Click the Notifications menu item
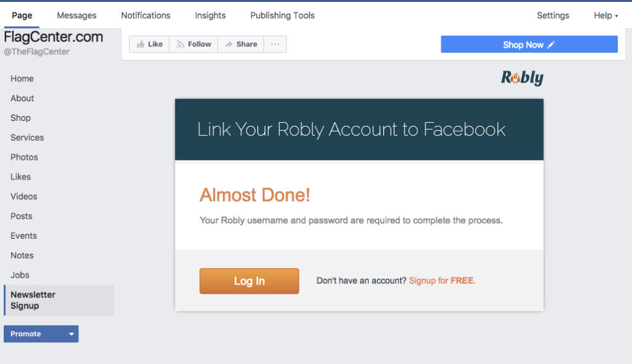Image resolution: width=632 pixels, height=364 pixels. pyautogui.click(x=145, y=15)
